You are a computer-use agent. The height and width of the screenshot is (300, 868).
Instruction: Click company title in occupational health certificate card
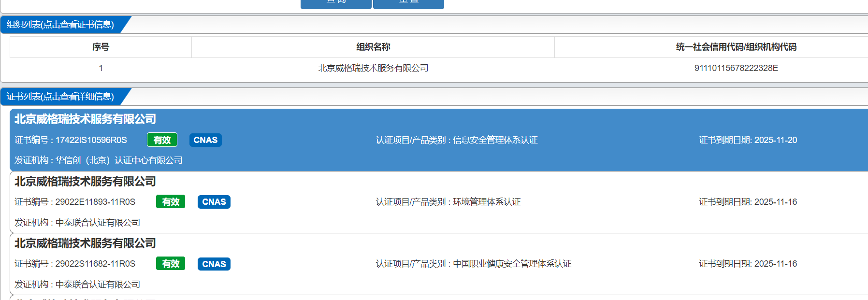tap(85, 243)
